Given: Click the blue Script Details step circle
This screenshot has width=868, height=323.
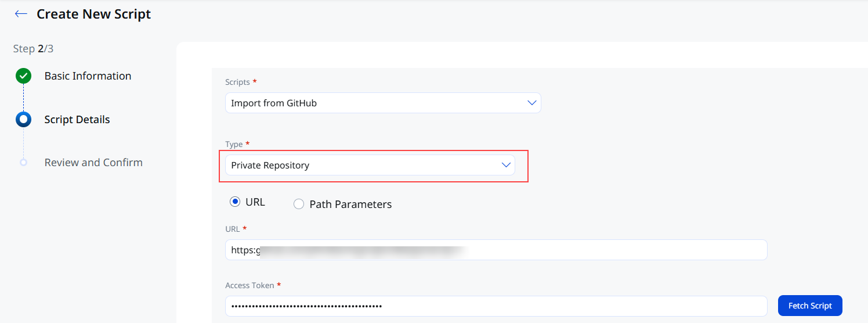Looking at the screenshot, I should 23,120.
